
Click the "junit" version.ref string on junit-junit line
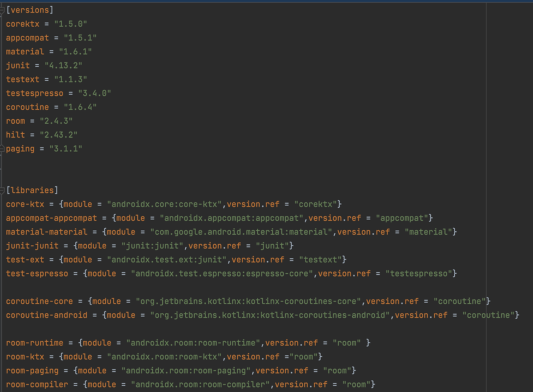(272, 246)
